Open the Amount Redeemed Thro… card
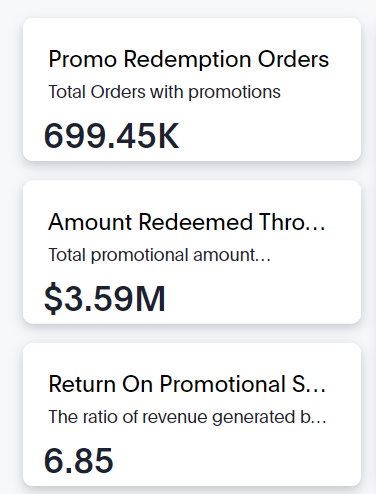 click(192, 252)
